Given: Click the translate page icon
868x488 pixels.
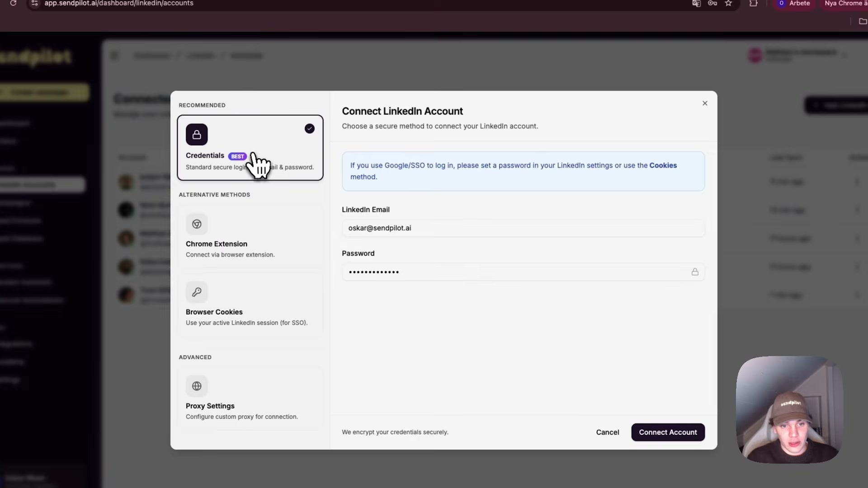Looking at the screenshot, I should (x=696, y=3).
